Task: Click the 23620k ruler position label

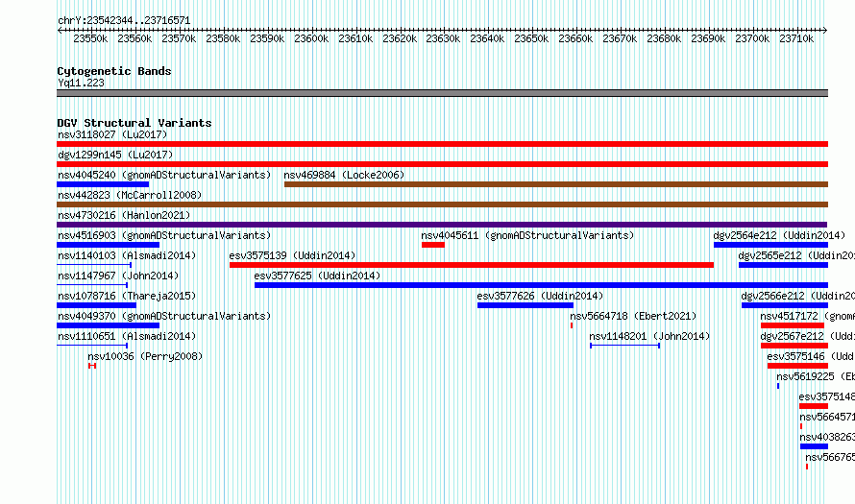Action: click(400, 39)
